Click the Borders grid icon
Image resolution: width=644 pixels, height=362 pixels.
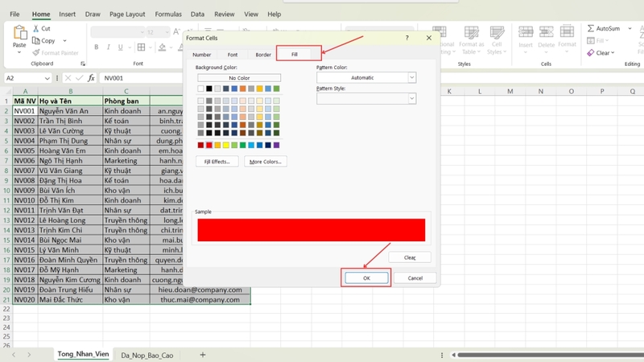click(x=142, y=47)
